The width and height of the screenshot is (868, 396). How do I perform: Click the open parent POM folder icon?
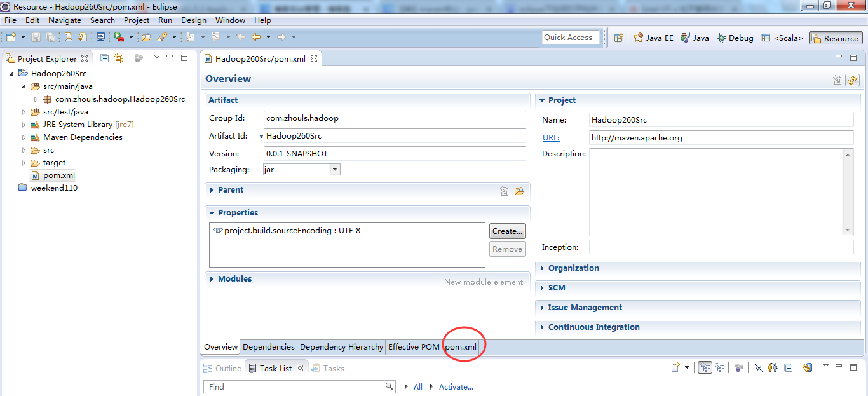519,191
